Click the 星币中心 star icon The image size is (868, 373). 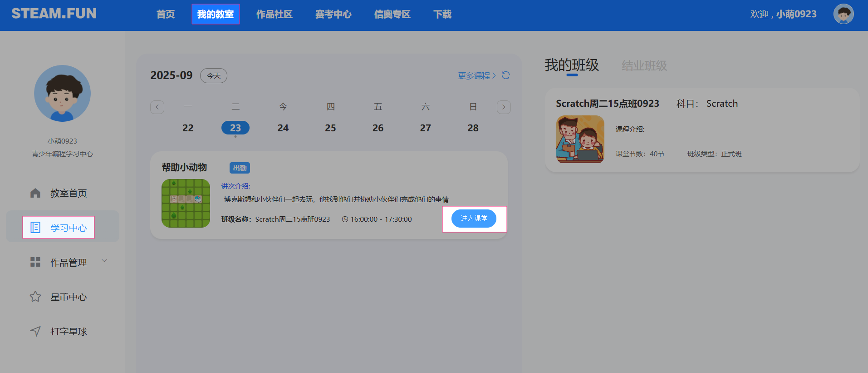pyautogui.click(x=35, y=297)
